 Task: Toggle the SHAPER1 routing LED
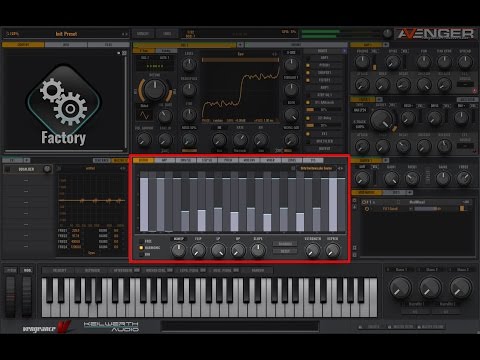pos(308,72)
